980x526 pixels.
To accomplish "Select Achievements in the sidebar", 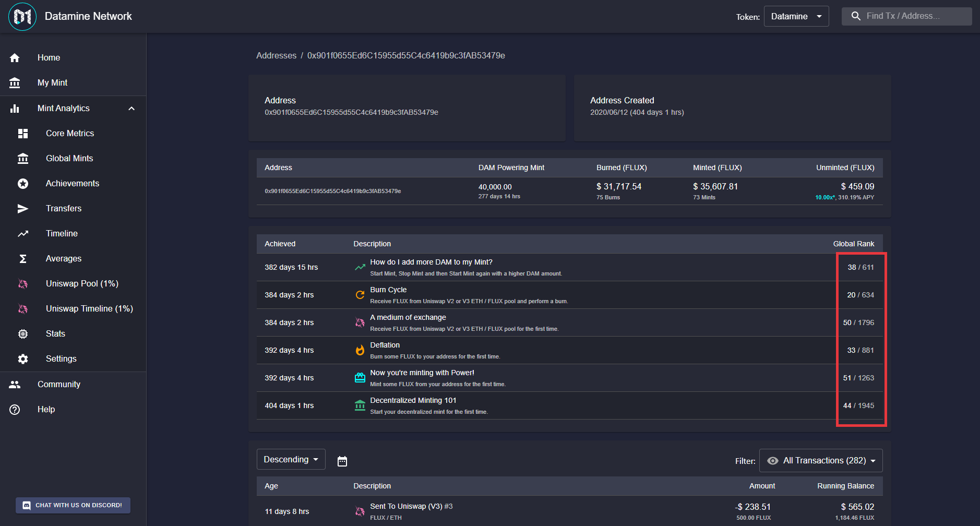I will (x=73, y=184).
